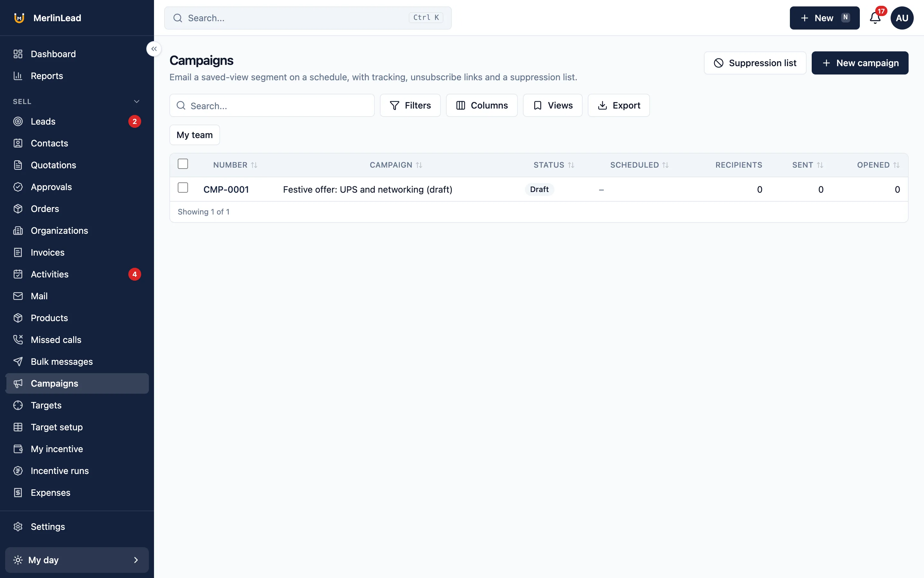Open the Suppression list
The width and height of the screenshot is (924, 578).
coord(755,63)
